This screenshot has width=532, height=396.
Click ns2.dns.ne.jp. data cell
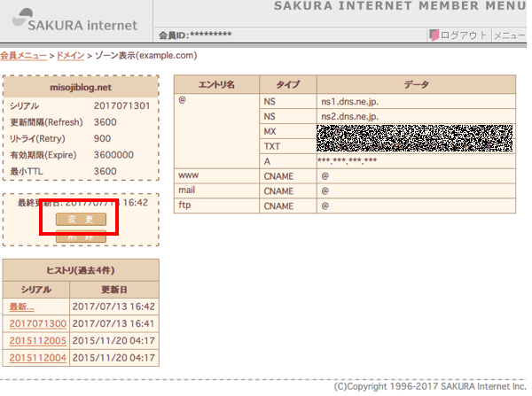coord(416,116)
